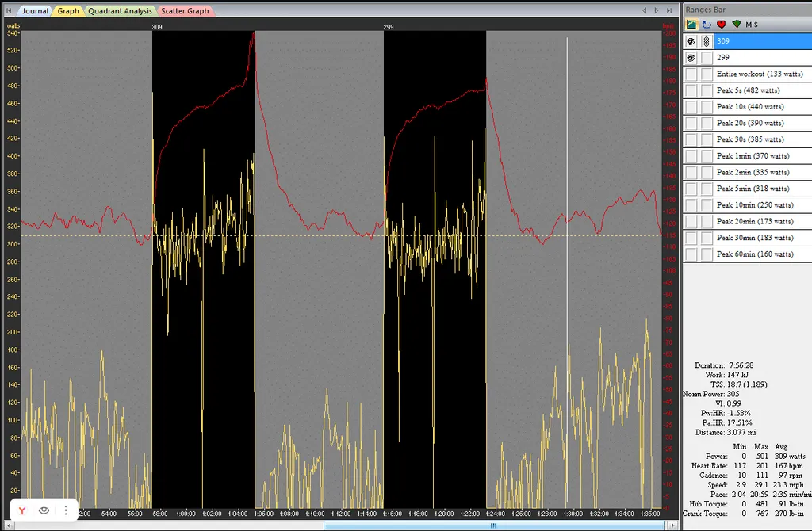Screen dimensions: 812x531
Task: Check the Peak 5s (482 watts) box
Action: [691, 90]
